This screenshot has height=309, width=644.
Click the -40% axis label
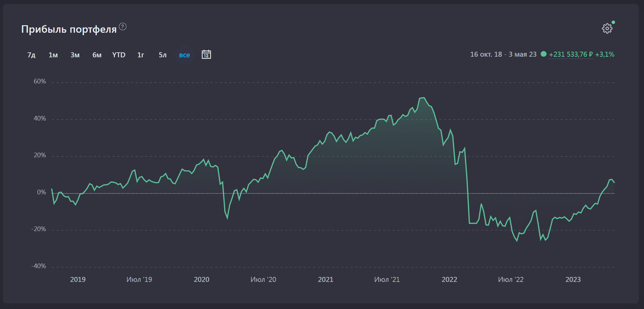[39, 266]
